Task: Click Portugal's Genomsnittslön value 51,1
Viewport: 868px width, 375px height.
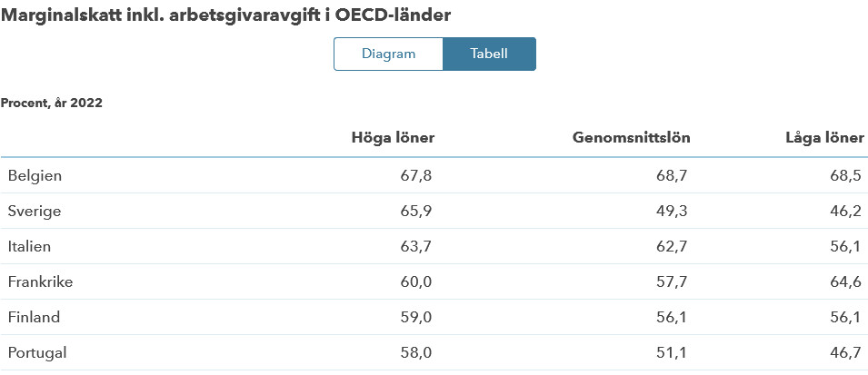Action: [673, 352]
